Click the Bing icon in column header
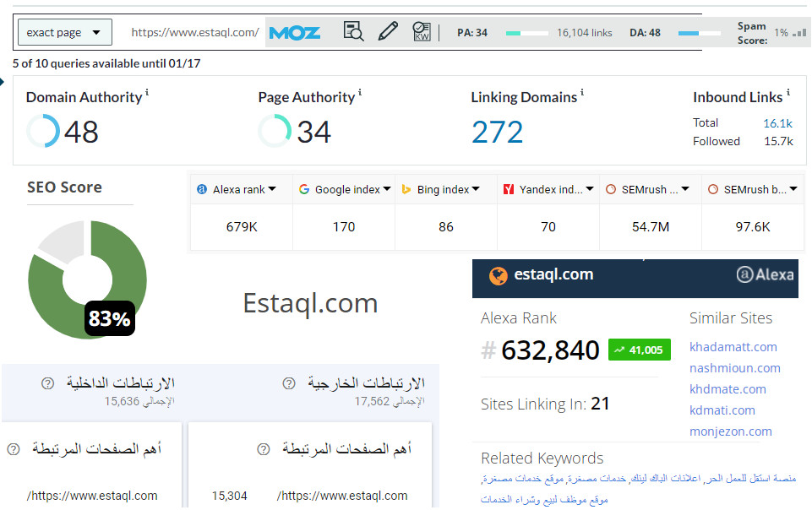 [x=406, y=189]
